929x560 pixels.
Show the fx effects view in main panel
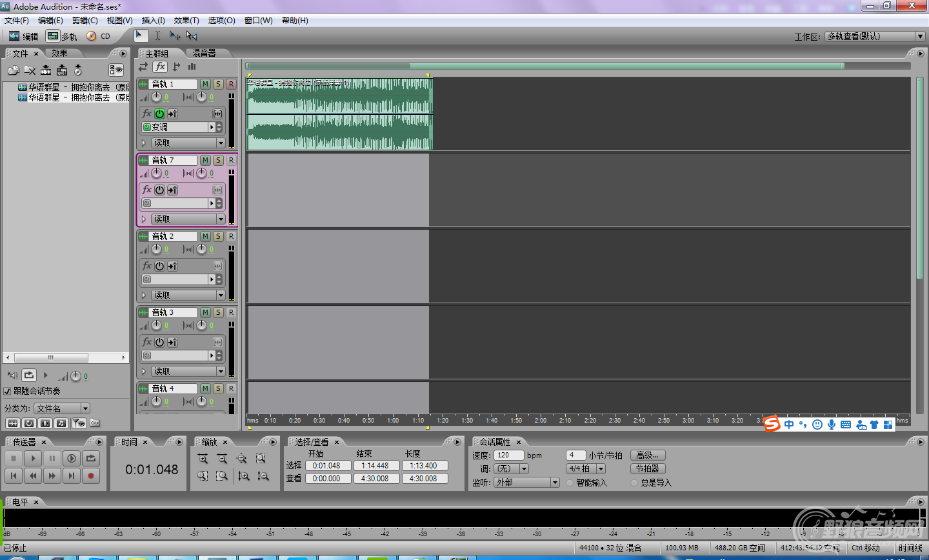tap(160, 66)
